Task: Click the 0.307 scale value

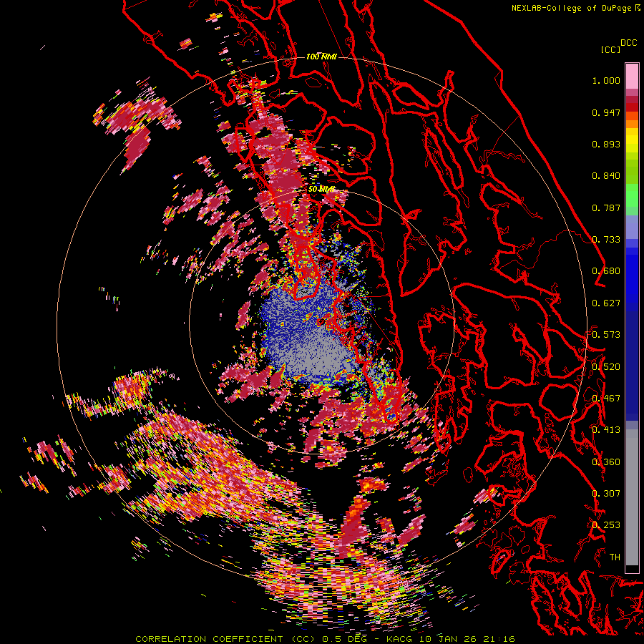Action: (x=606, y=493)
